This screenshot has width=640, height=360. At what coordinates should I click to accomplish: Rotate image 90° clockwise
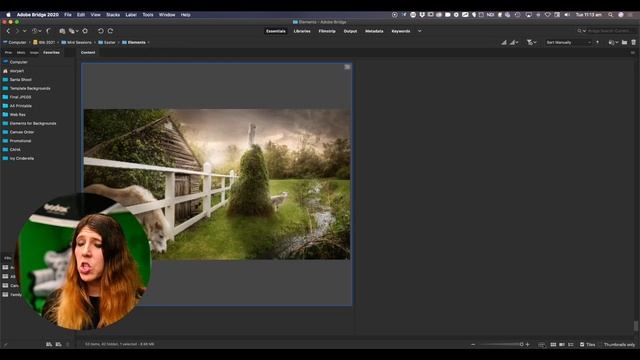110,31
